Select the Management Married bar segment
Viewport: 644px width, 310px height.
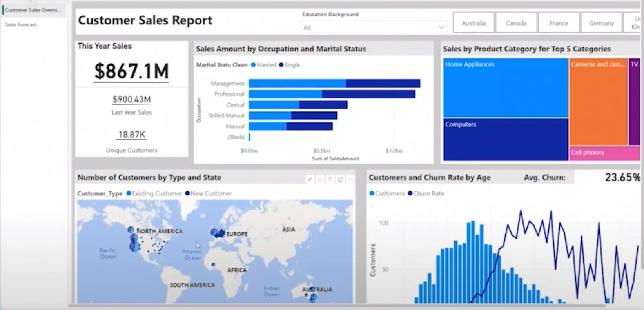tap(297, 83)
